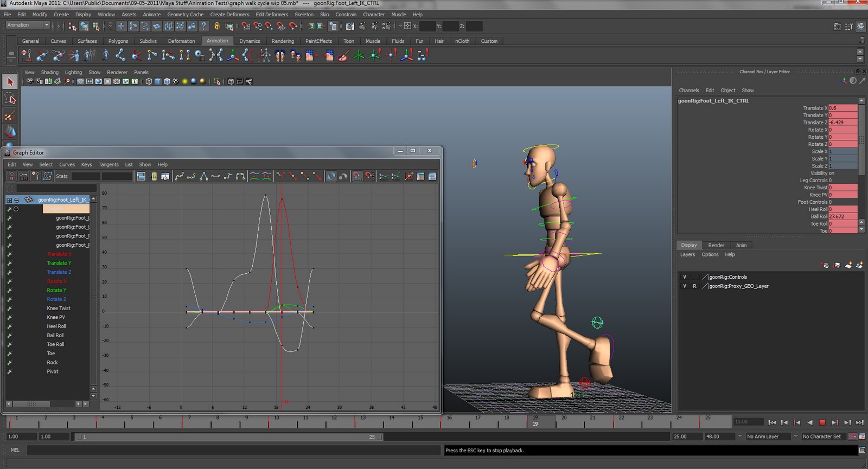Viewport: 868px width, 469px height.
Task: Open the Skeleton menu
Action: [304, 15]
